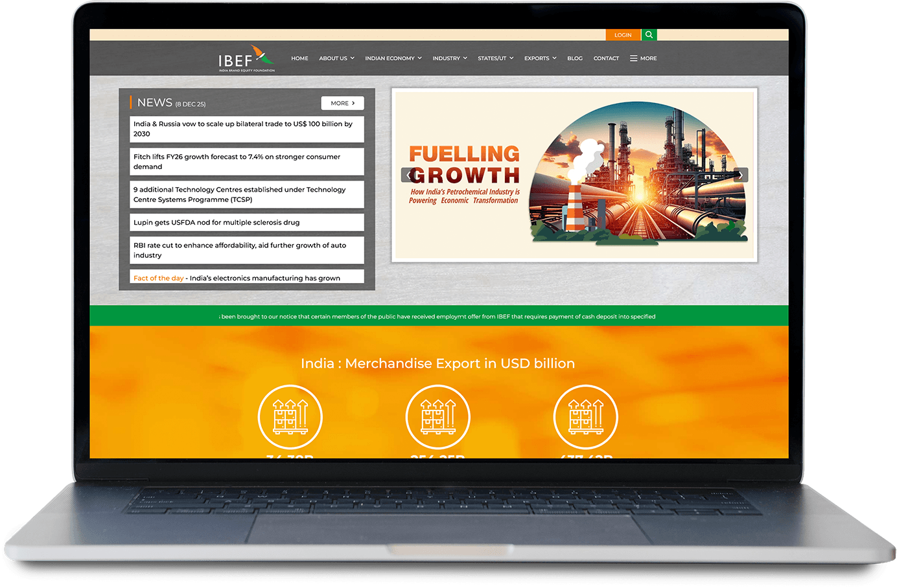Open the 9 additional Technology Centres article
897x588 pixels.
[x=247, y=194]
